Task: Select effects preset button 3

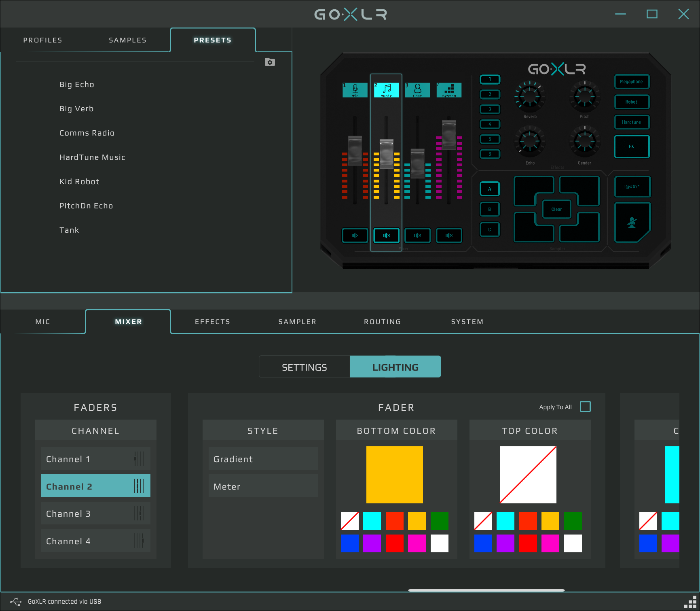Action: [490, 109]
